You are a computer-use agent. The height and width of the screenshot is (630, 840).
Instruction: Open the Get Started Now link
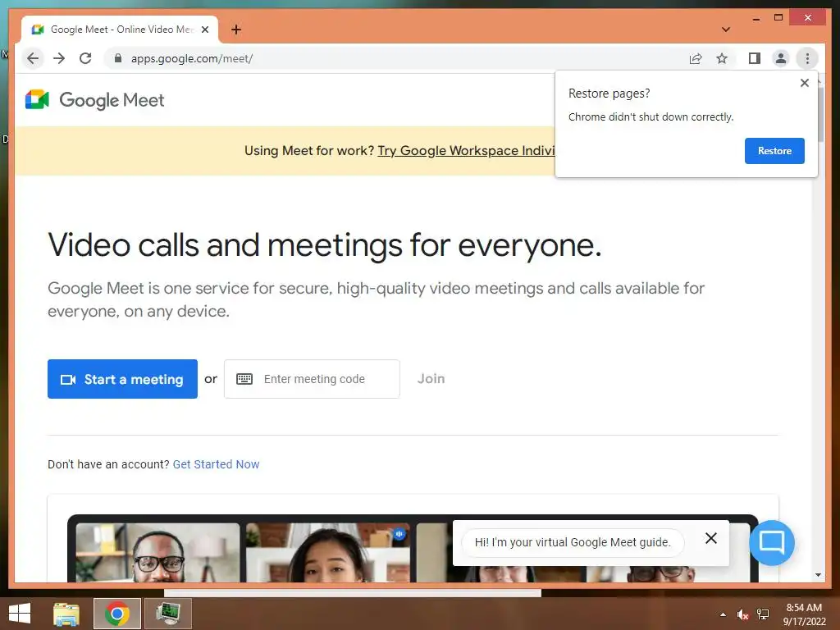(216, 464)
